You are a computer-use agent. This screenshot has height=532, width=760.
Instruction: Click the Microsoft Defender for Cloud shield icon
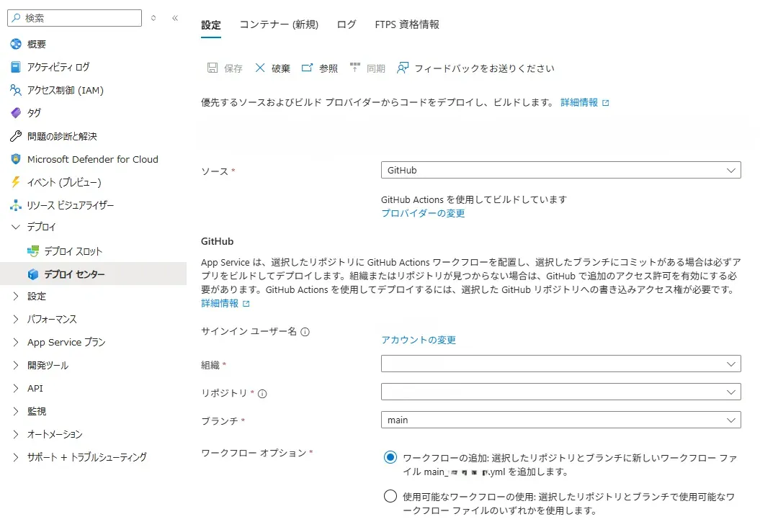pyautogui.click(x=16, y=159)
